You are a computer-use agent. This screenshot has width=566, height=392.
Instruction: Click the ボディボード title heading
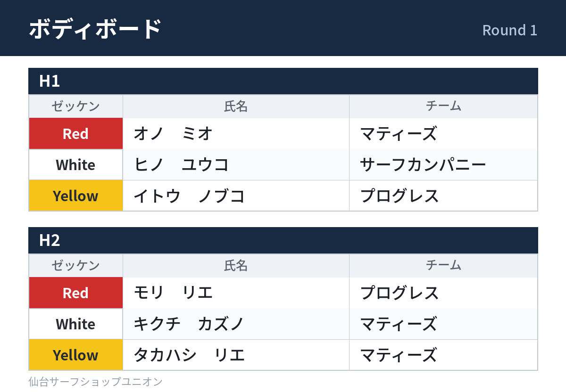pos(95,28)
